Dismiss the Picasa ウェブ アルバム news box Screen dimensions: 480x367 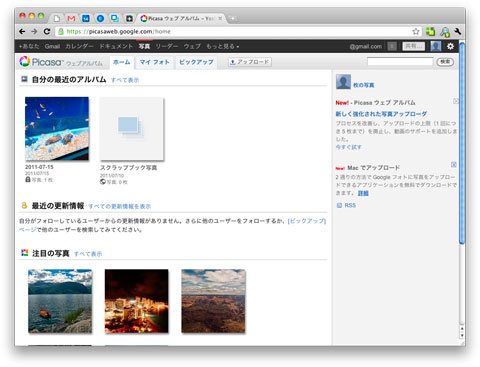(456, 101)
